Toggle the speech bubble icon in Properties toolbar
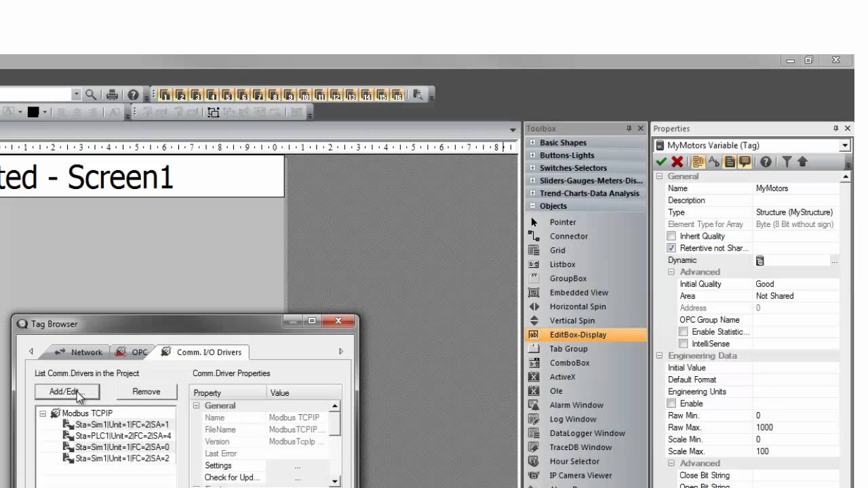This screenshot has width=868, height=488. pos(745,162)
